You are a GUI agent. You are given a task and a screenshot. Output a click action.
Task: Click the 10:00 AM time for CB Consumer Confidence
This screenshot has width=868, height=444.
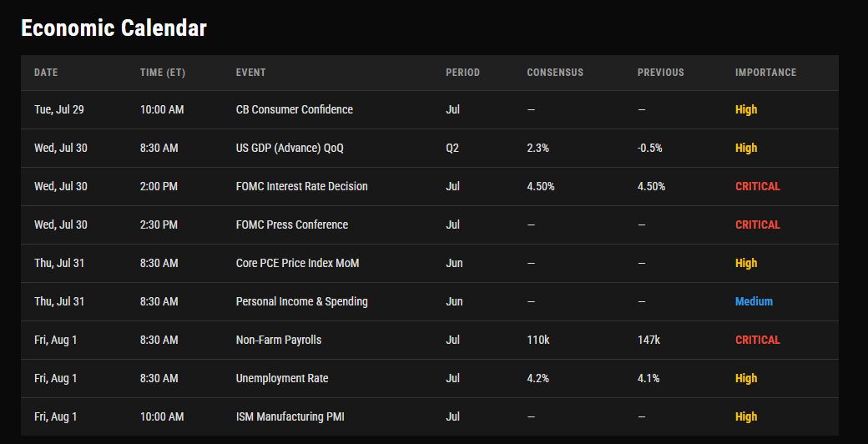pyautogui.click(x=162, y=109)
